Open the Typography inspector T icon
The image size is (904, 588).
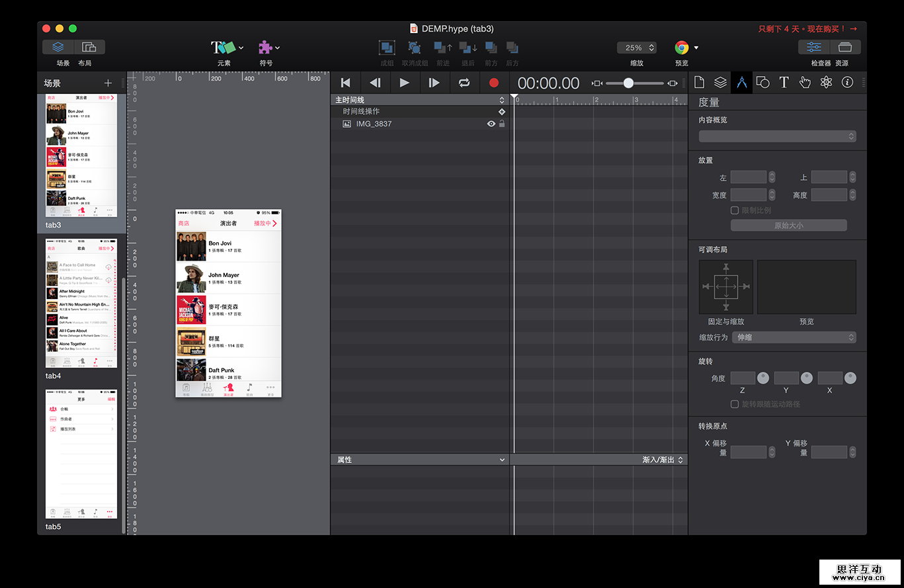tap(784, 83)
